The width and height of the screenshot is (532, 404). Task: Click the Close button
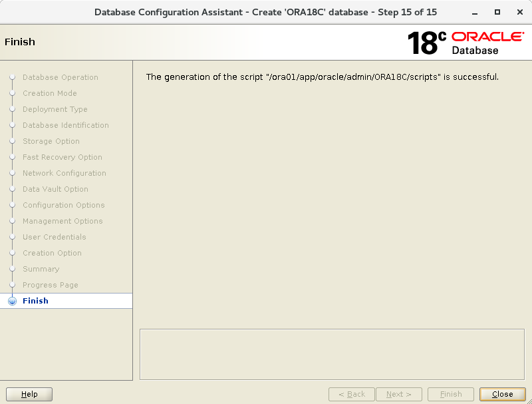click(x=502, y=394)
